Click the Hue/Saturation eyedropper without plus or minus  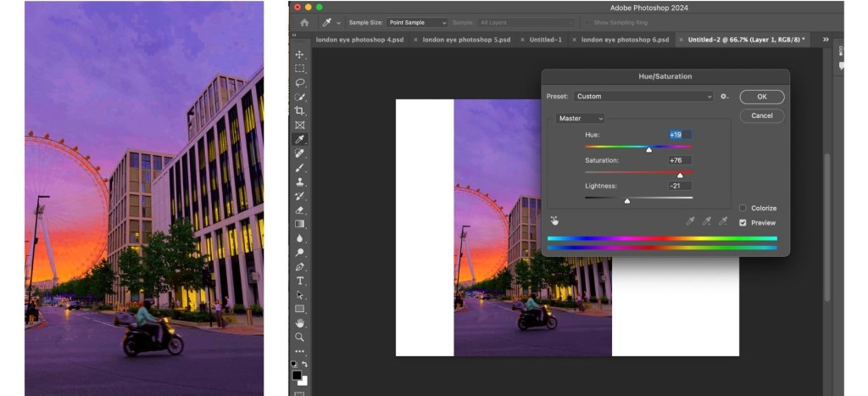[690, 221]
